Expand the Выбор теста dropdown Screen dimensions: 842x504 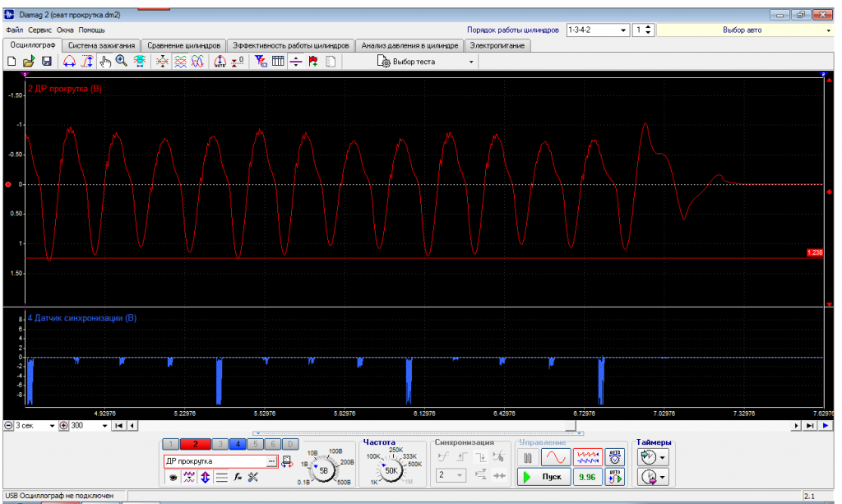click(x=471, y=62)
